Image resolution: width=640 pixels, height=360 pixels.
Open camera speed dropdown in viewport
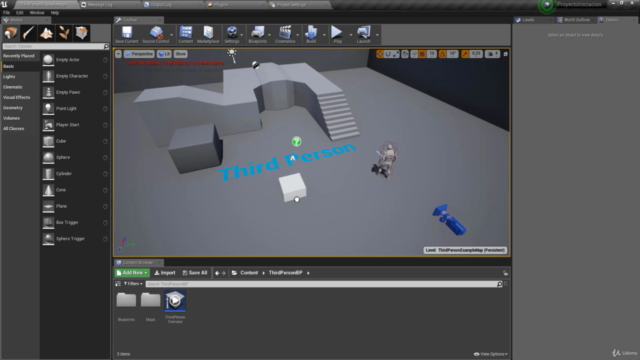(493, 54)
